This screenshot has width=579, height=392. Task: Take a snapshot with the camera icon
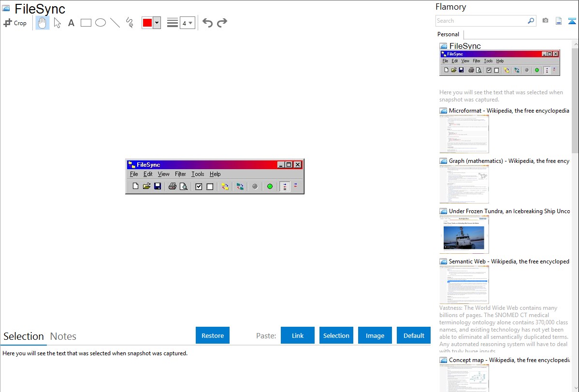click(545, 21)
